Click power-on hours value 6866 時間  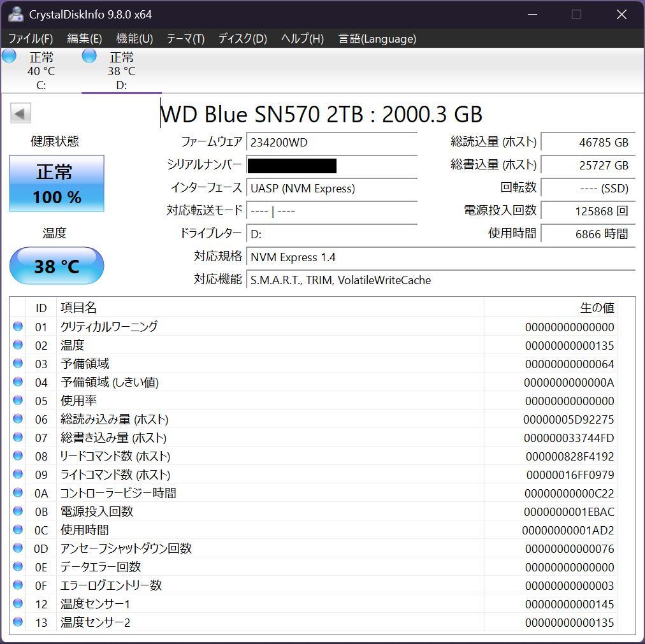[588, 234]
